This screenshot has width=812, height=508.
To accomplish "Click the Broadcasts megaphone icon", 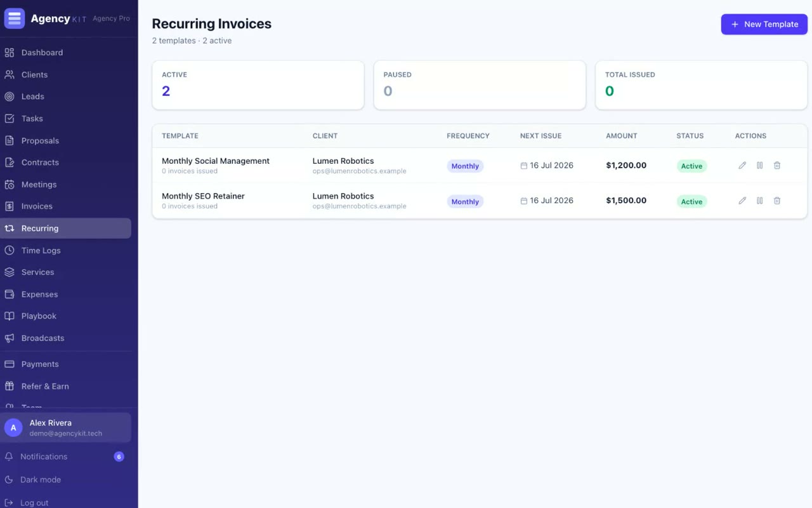I will [x=10, y=338].
